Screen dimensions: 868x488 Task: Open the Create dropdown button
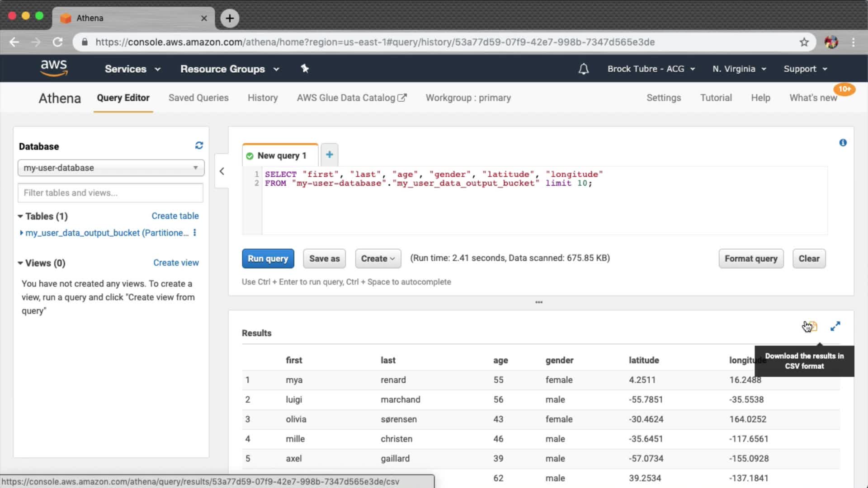coord(378,258)
